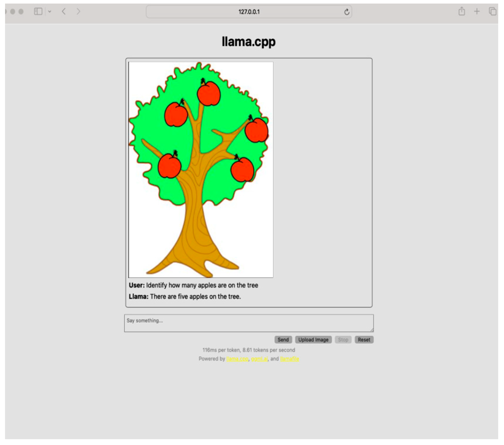Focus the 'Say something...' text box
This screenshot has width=504, height=445.
coord(249,323)
